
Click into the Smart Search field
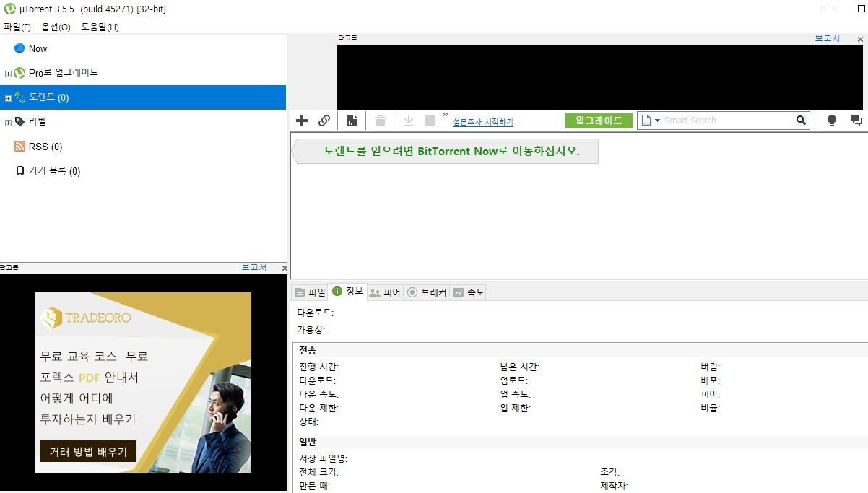point(728,121)
